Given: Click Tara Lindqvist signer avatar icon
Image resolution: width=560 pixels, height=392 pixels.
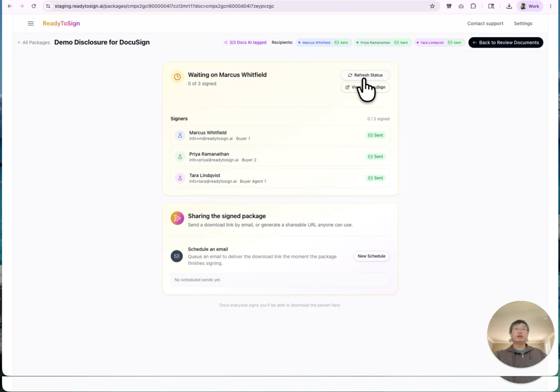Looking at the screenshot, I should pyautogui.click(x=180, y=178).
